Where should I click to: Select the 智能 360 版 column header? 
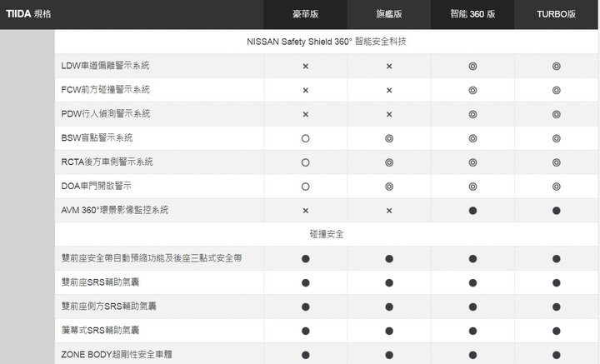472,14
